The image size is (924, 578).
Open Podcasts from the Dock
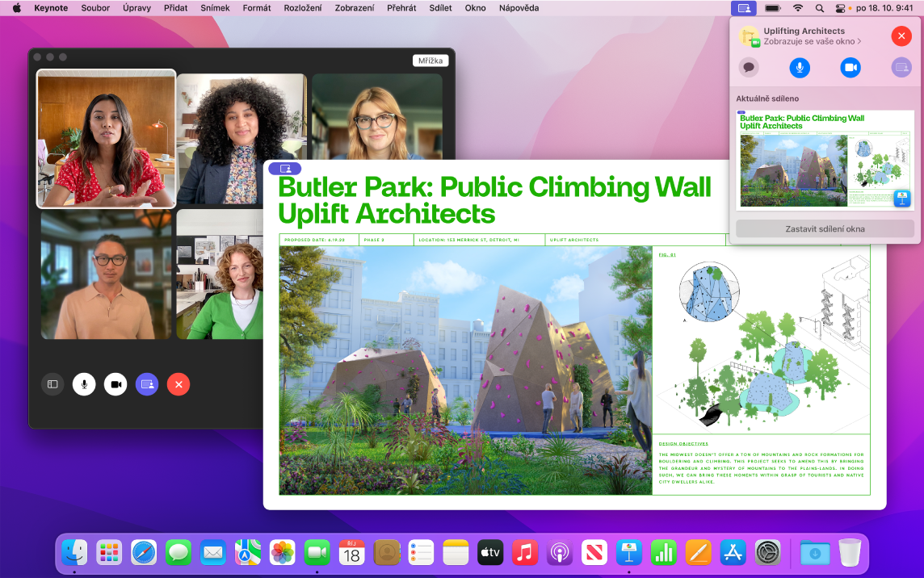coord(560,553)
